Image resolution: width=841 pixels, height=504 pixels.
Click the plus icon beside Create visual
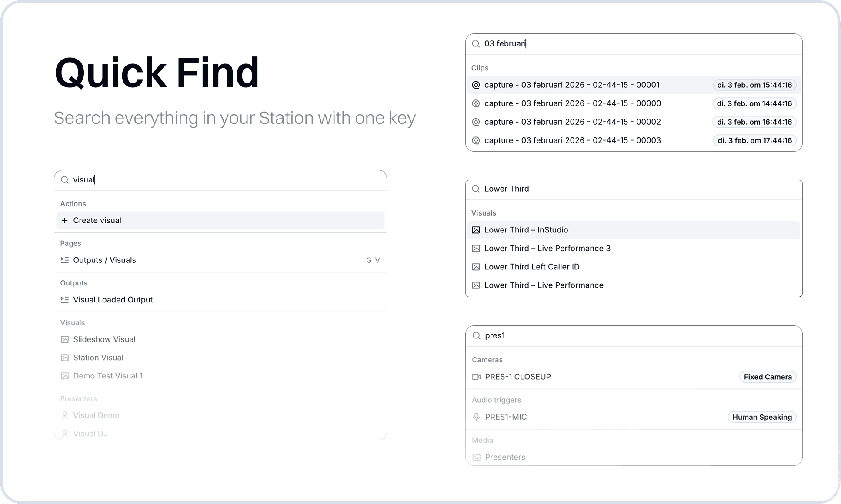[65, 220]
